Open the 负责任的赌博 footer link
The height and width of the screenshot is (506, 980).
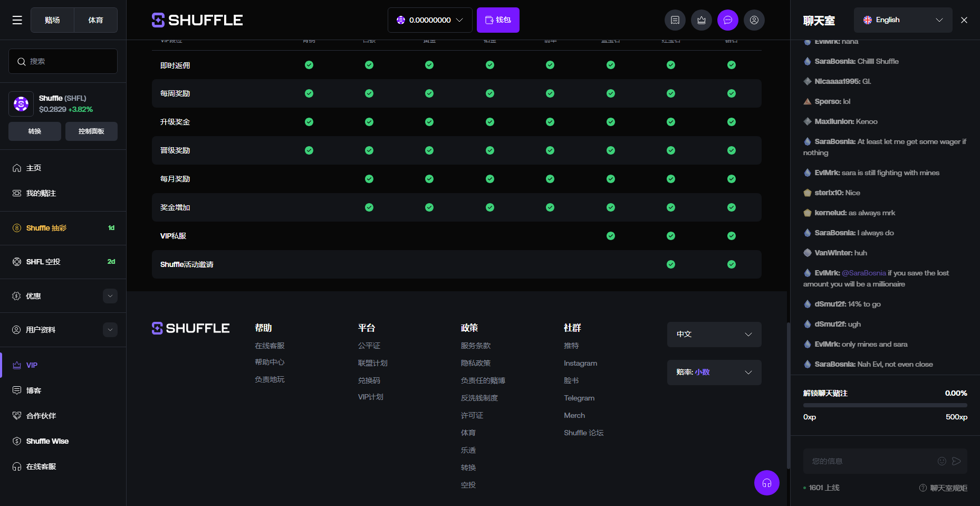pos(483,380)
